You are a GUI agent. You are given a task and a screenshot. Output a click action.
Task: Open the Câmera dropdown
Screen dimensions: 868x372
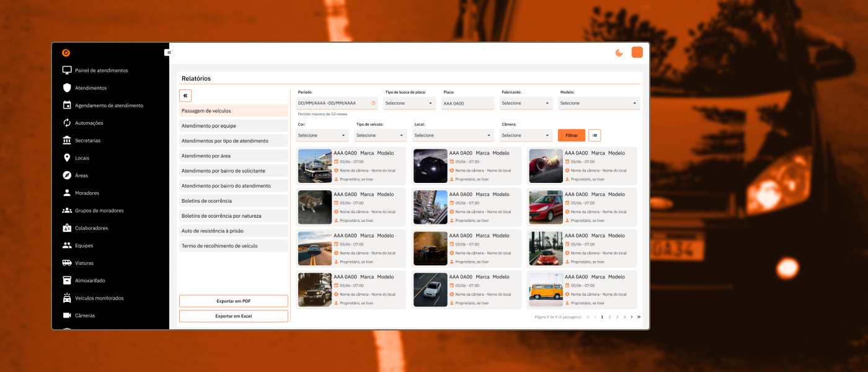(x=526, y=135)
